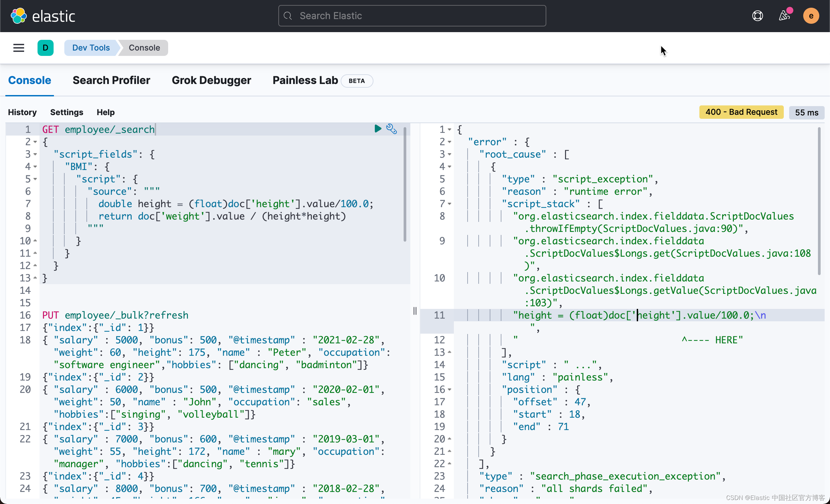Collapse the root_cause array in the response

(449, 154)
